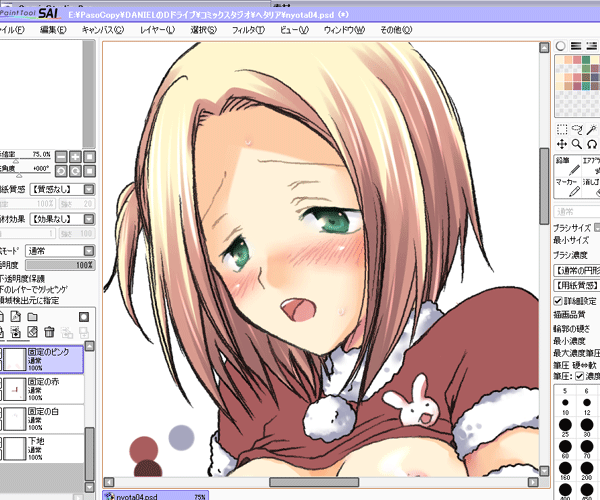Open the レイヤー(L) menu
Screen dimensions: 600x500
coord(157,30)
